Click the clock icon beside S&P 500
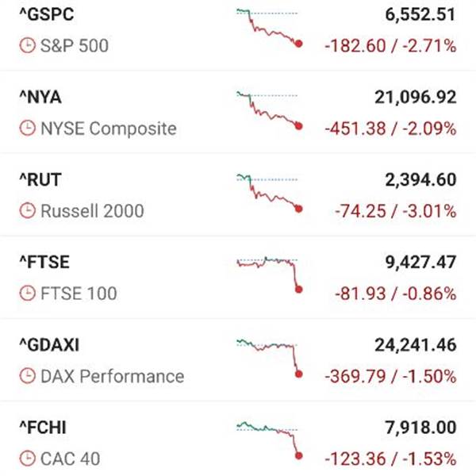Screen dimensions: 476x476 click(x=27, y=46)
